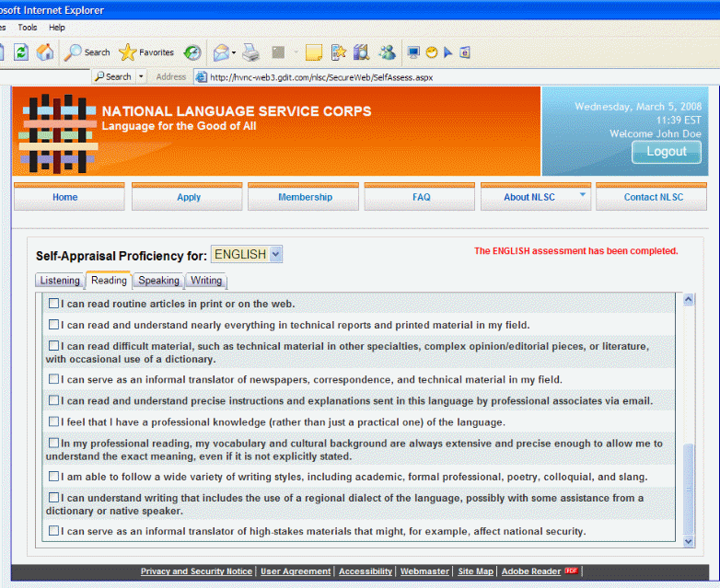This screenshot has width=720, height=588.
Task: Click the Mail envelope icon
Action: click(x=221, y=52)
